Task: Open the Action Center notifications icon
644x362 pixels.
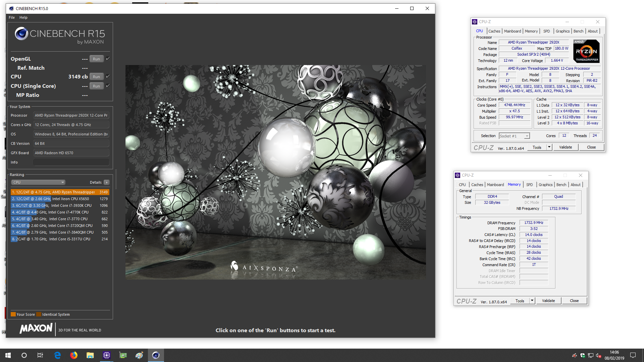Action: coord(633,355)
